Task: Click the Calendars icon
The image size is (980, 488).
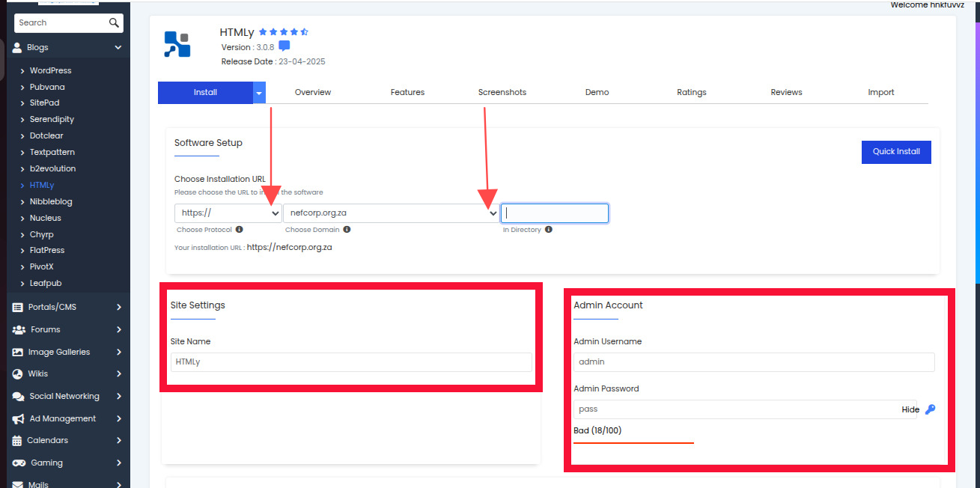Action: point(17,440)
